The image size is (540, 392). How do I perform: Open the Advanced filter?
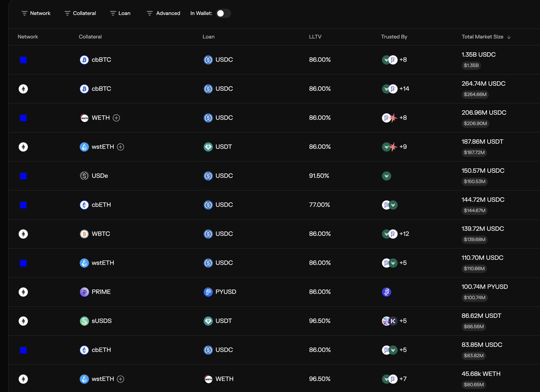click(x=163, y=14)
